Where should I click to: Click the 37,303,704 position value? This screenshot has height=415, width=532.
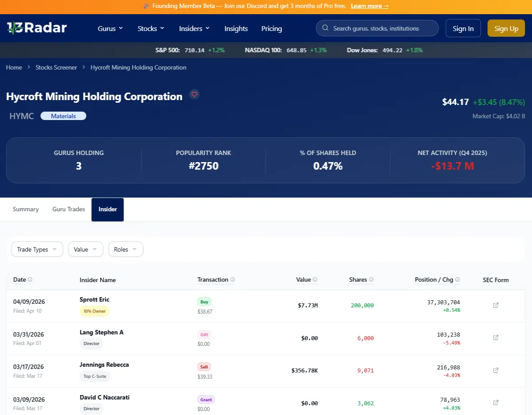[x=443, y=302]
